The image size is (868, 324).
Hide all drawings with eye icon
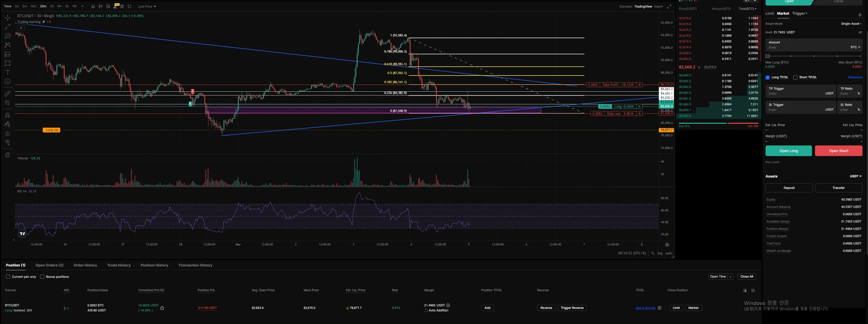[8, 142]
